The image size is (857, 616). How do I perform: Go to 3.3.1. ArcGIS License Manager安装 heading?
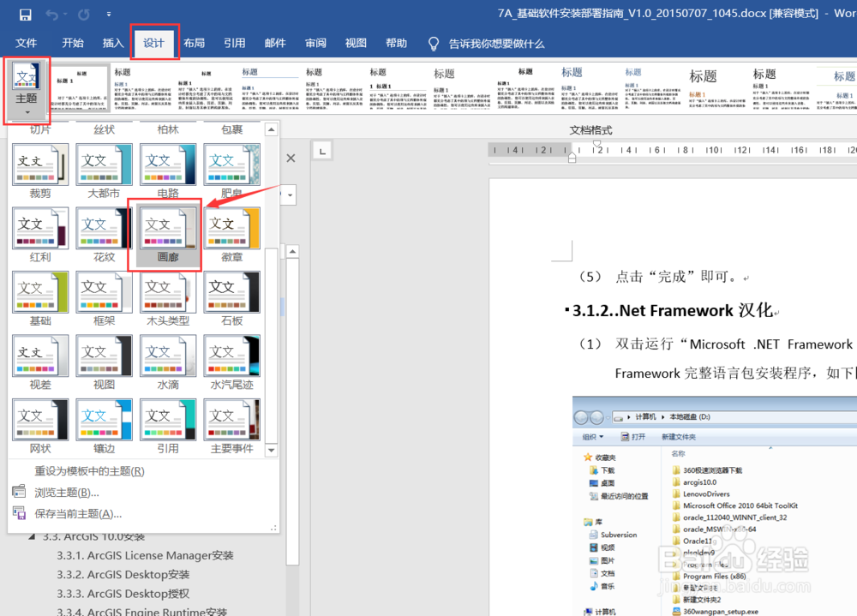(x=145, y=555)
